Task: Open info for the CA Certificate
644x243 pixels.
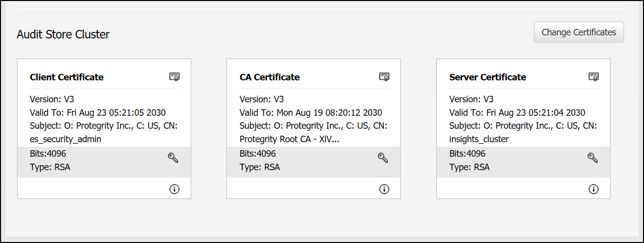Action: click(x=384, y=189)
